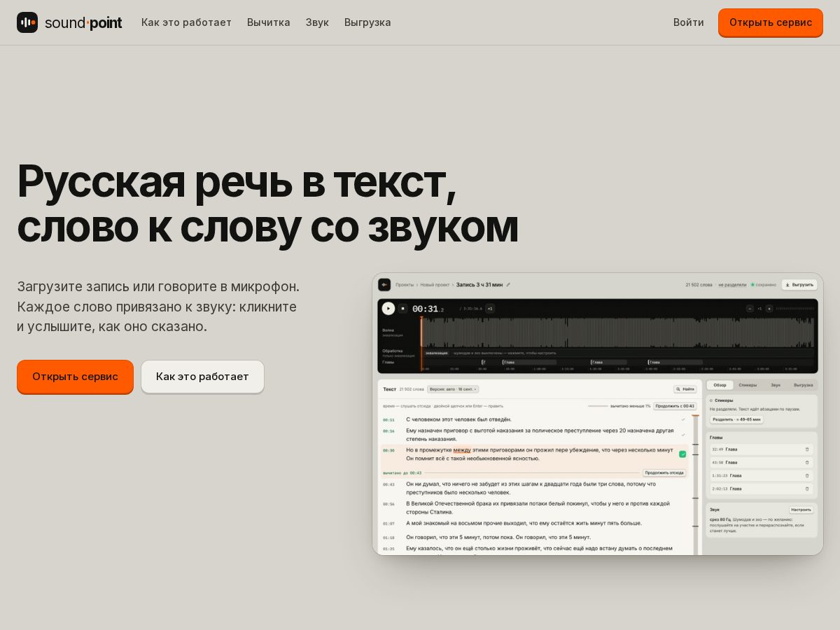The width and height of the screenshot is (840, 630).
Task: Click «Продолжить с 00:43» button
Action: click(x=675, y=406)
